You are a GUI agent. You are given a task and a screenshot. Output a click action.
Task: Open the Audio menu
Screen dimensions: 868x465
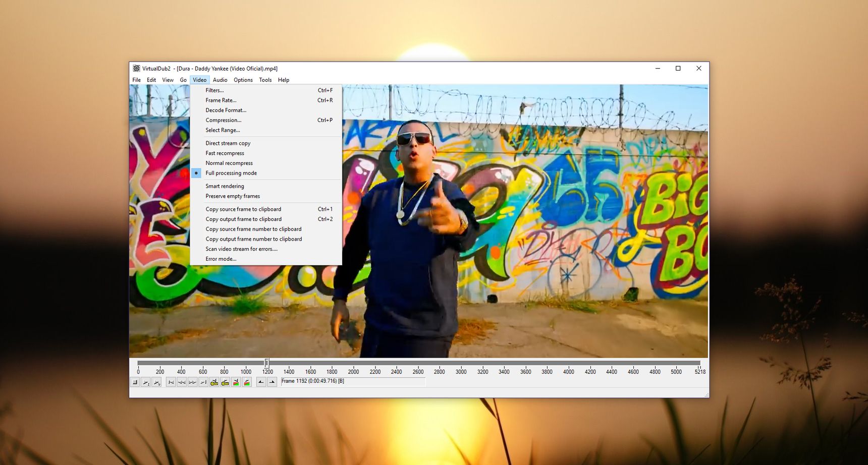click(x=220, y=80)
